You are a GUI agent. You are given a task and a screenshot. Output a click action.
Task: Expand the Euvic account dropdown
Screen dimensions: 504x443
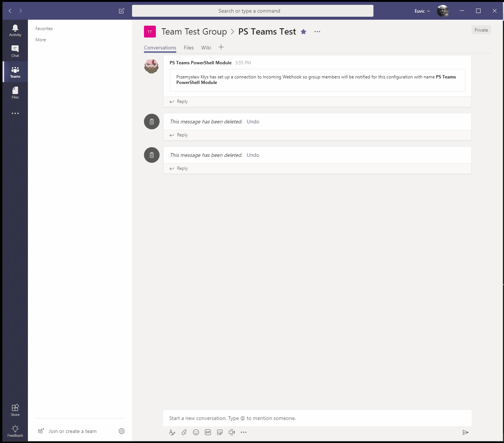click(x=422, y=11)
